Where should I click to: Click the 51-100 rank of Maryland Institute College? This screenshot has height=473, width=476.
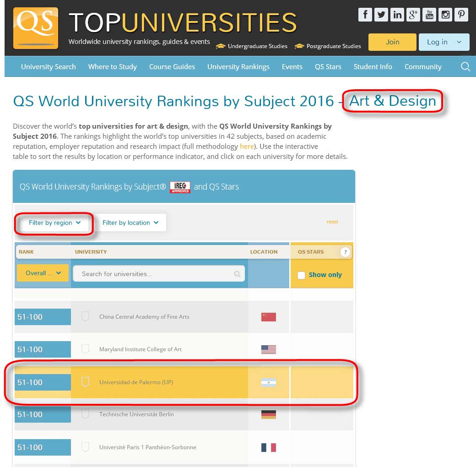pos(43,349)
